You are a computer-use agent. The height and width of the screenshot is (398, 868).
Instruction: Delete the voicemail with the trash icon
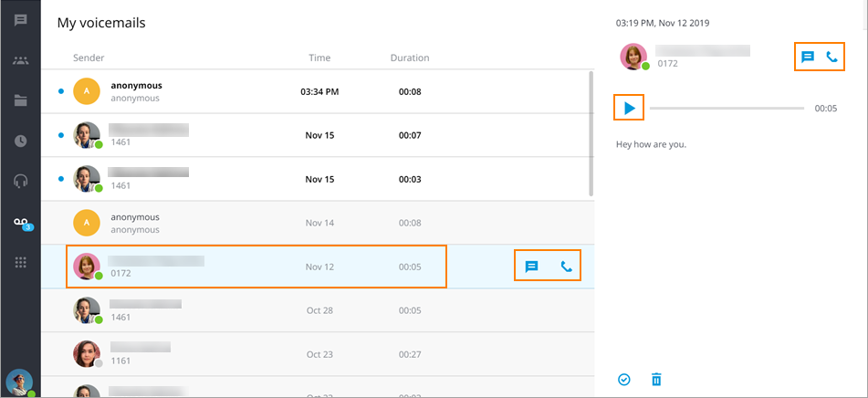tap(656, 380)
